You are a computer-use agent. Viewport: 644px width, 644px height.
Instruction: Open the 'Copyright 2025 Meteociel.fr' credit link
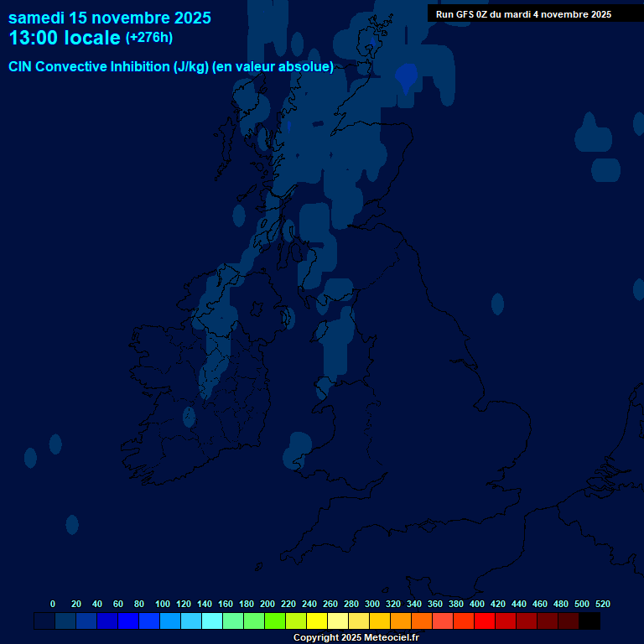coord(356,637)
